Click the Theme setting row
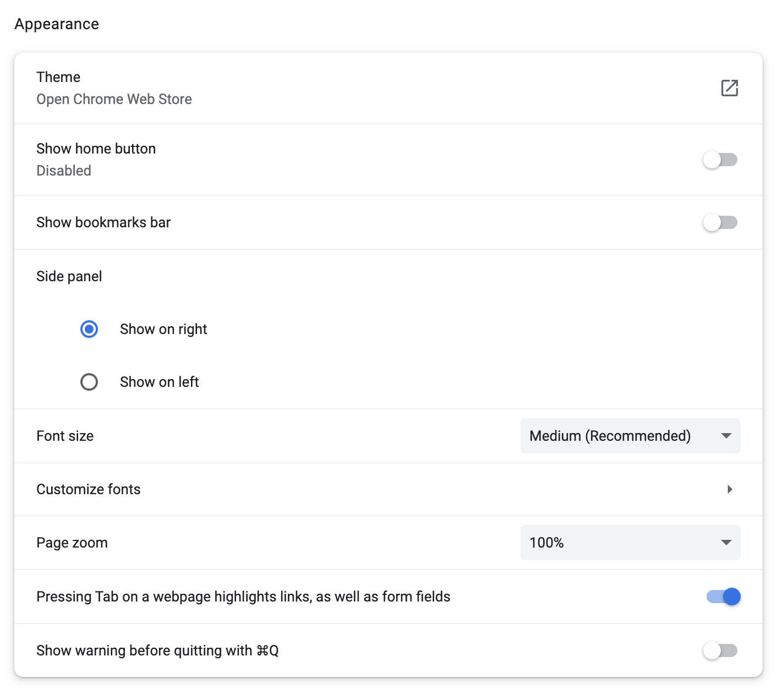The height and width of the screenshot is (700, 777). [385, 88]
